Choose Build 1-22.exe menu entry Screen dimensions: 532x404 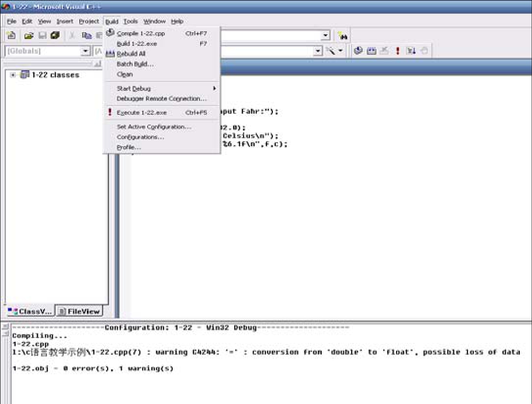tap(162, 43)
